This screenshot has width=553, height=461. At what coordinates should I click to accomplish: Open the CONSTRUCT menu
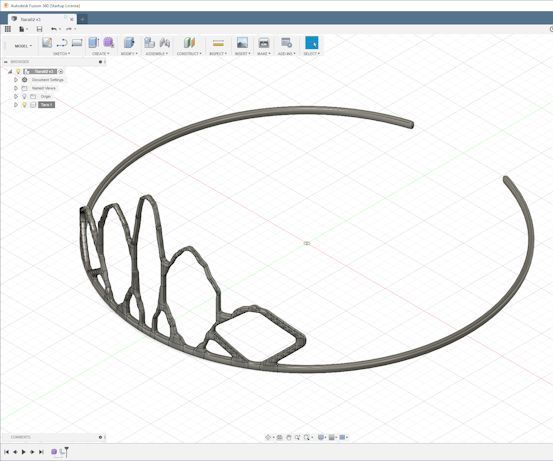click(x=189, y=54)
